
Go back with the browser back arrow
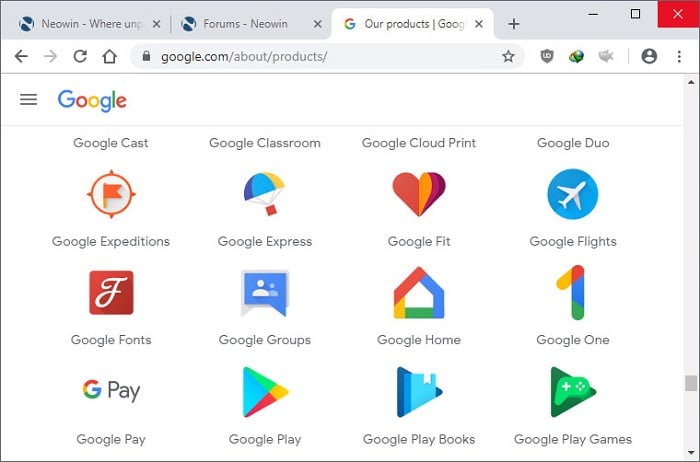click(x=21, y=56)
